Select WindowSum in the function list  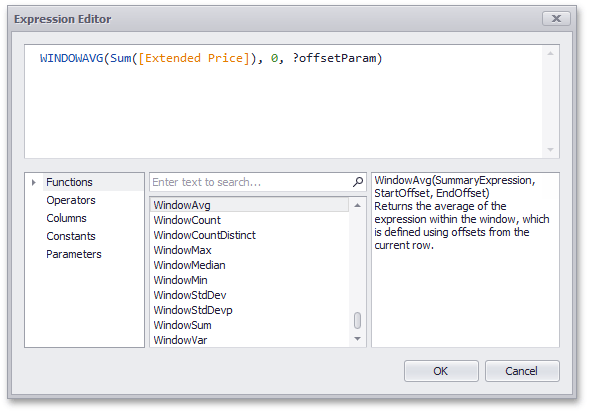pos(250,325)
